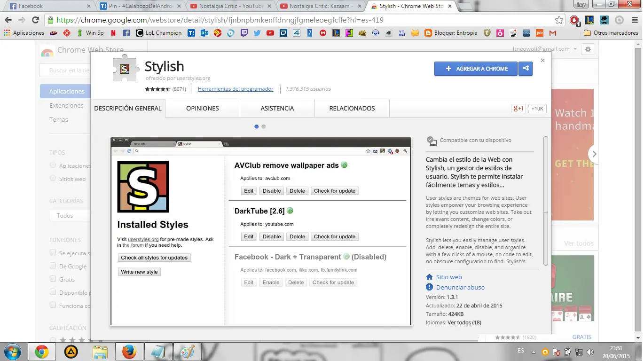
Task: Toggle the Se ejecuta sin conexión checkbox
Action: [53, 253]
